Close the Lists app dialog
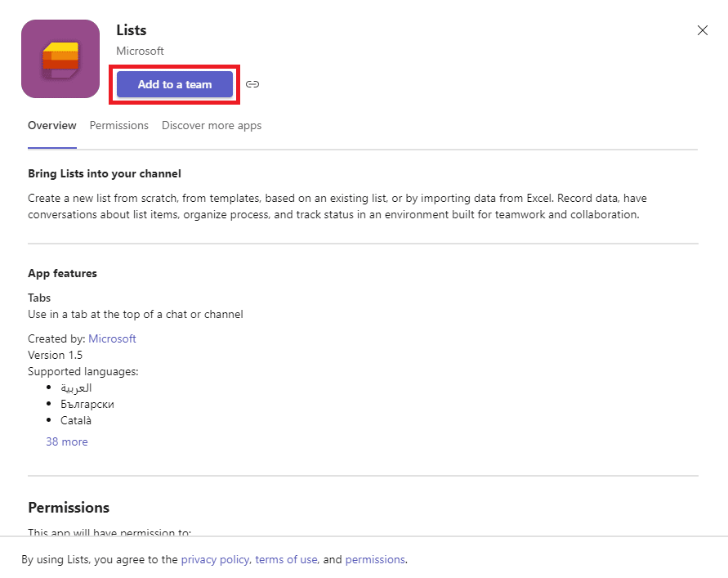728x578 pixels. 703,30
